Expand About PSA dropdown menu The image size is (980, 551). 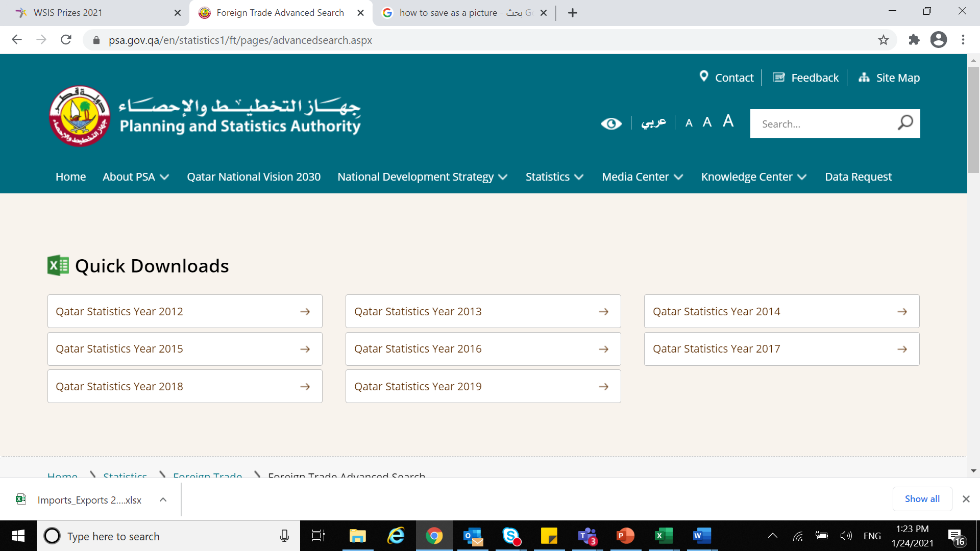(x=136, y=177)
